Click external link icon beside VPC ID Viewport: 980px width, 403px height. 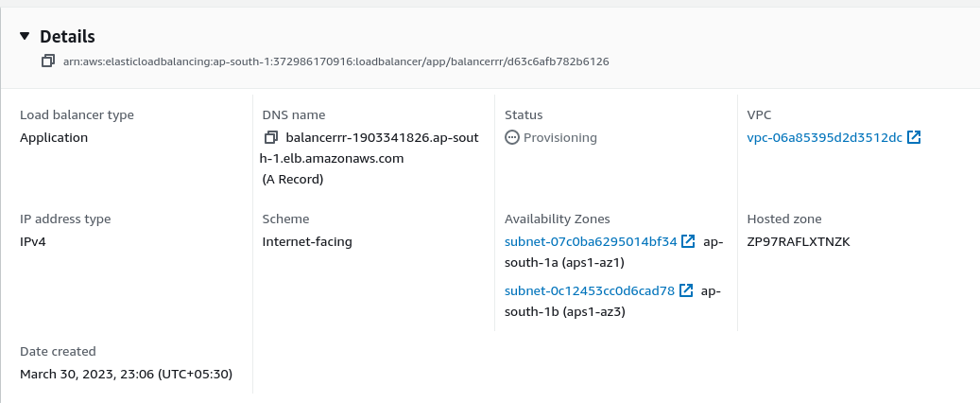[914, 137]
